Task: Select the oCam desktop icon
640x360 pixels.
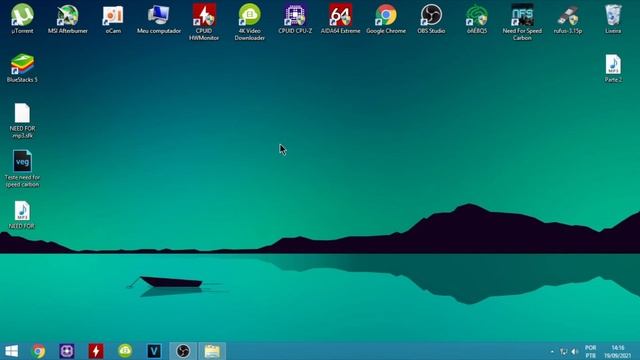Action: tap(113, 19)
